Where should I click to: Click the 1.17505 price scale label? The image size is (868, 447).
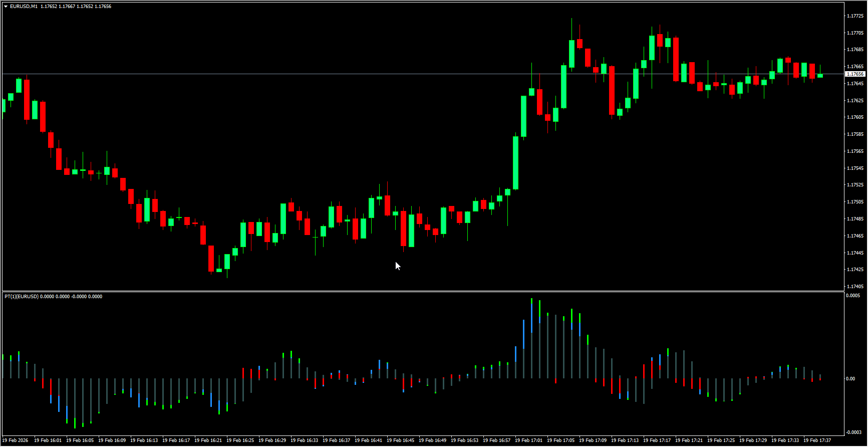(855, 202)
